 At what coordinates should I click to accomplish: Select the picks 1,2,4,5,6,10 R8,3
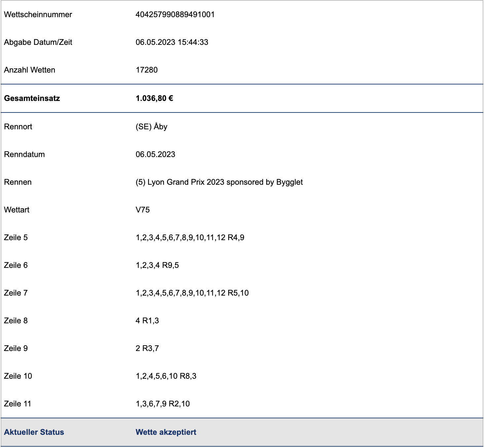click(166, 376)
